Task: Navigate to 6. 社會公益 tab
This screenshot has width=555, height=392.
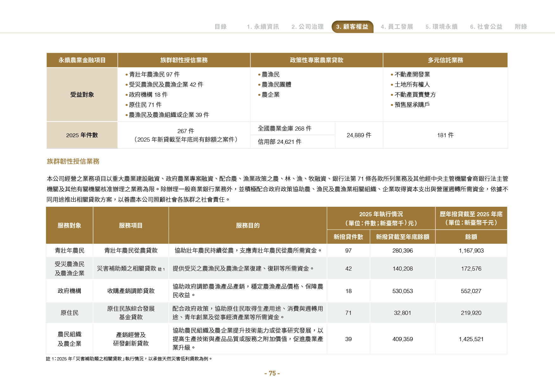Action: 486,27
